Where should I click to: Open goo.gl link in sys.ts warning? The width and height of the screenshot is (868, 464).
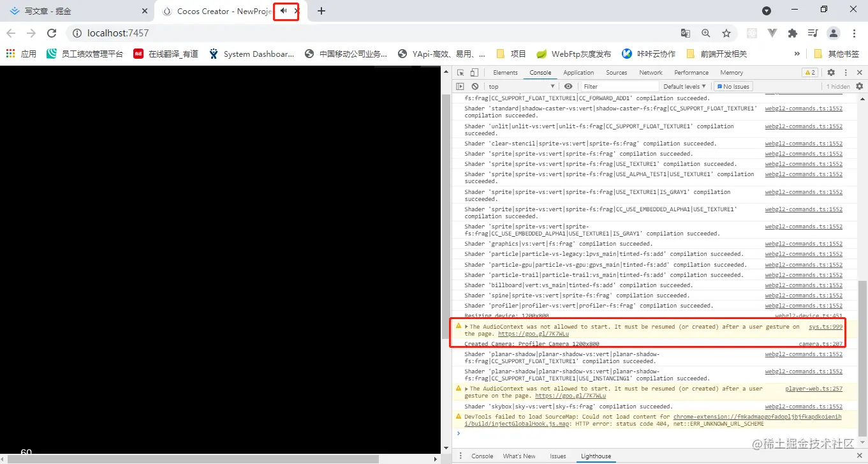click(533, 334)
